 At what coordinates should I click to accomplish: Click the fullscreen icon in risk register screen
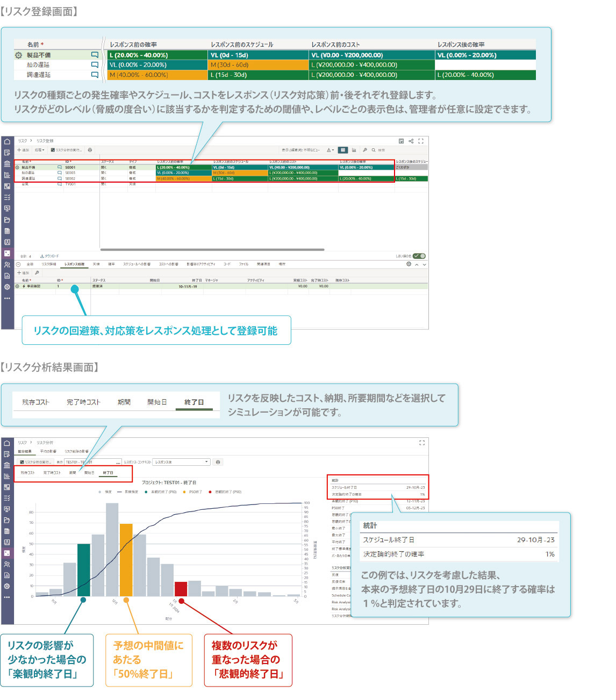pos(421,141)
